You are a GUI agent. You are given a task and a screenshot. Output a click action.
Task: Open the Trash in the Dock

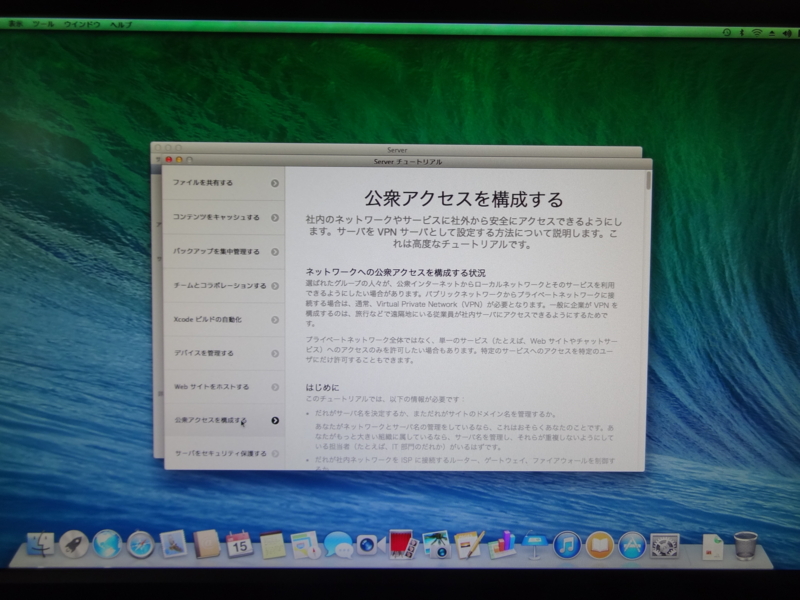pyautogui.click(x=745, y=545)
